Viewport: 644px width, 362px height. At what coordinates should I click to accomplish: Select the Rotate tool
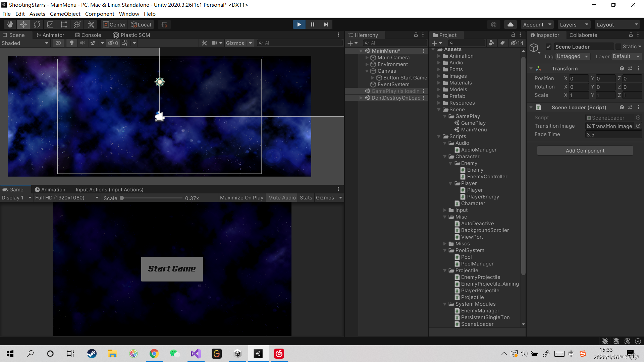37,24
